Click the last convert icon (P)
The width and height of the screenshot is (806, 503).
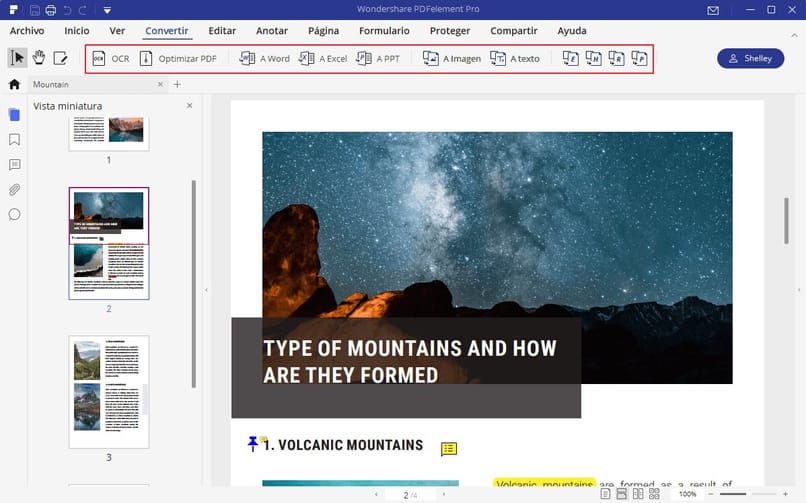click(x=639, y=59)
